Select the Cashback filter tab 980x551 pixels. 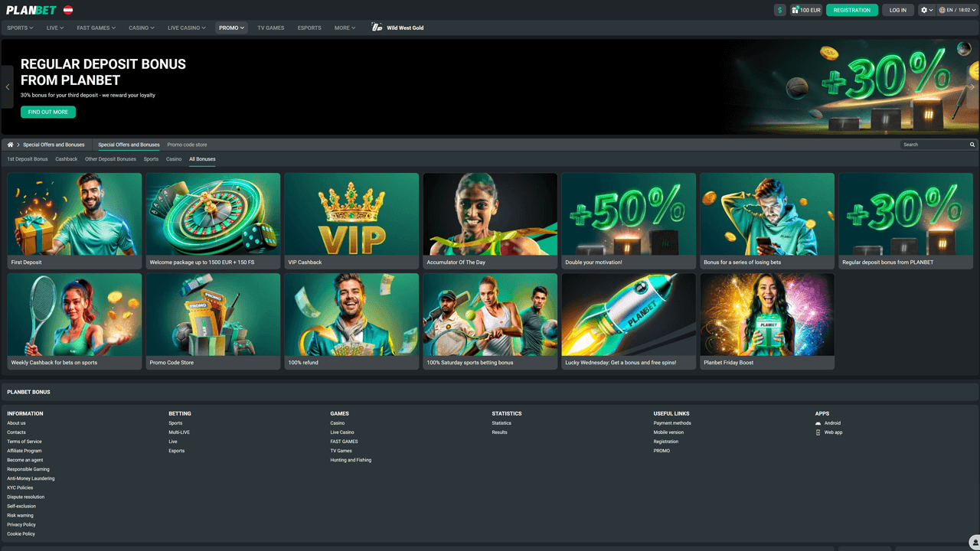pyautogui.click(x=67, y=159)
